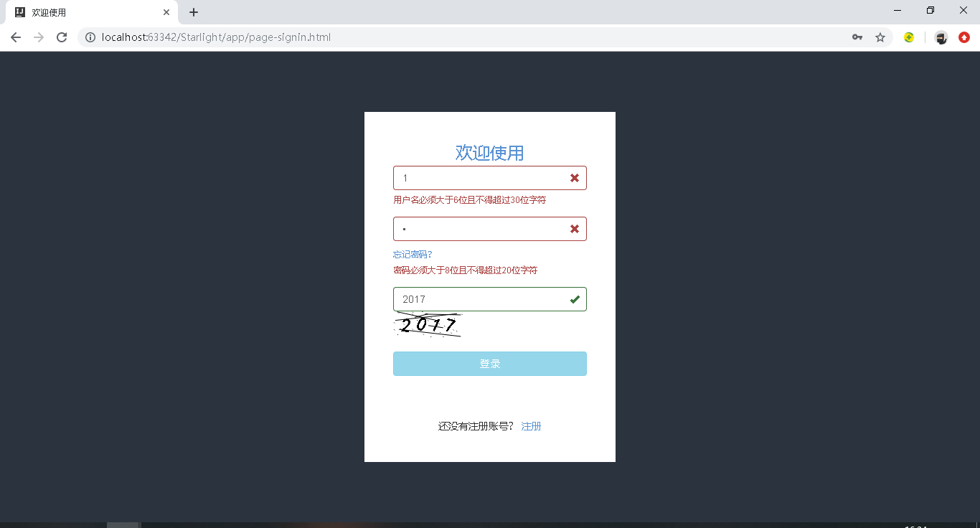980x528 pixels.
Task: Click the 登录 login button
Action: pos(489,364)
